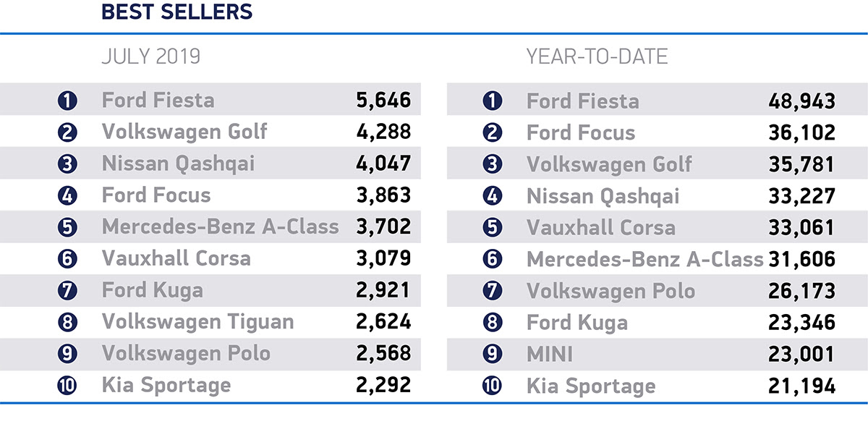
Task: Select the 2,921 Ford Kuga July figure
Action: [383, 290]
